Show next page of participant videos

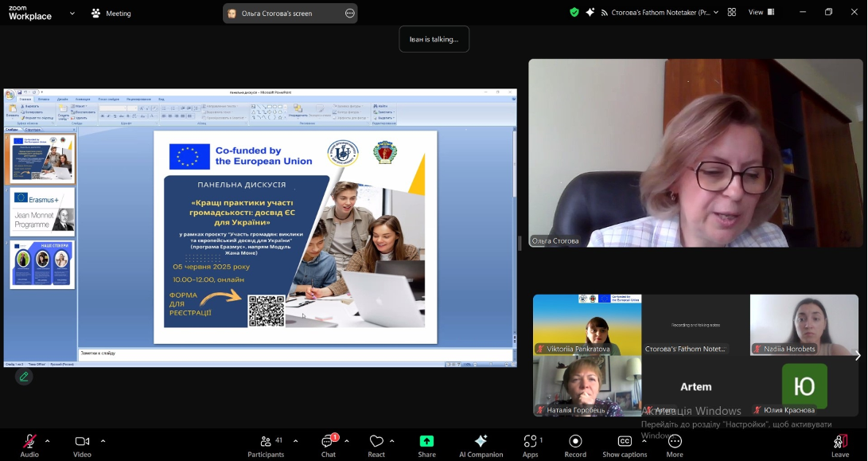[858, 356]
